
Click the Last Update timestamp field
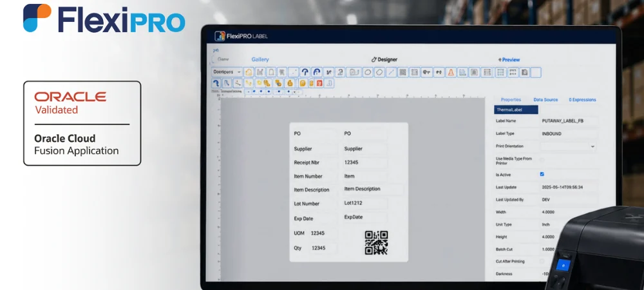[x=569, y=188]
